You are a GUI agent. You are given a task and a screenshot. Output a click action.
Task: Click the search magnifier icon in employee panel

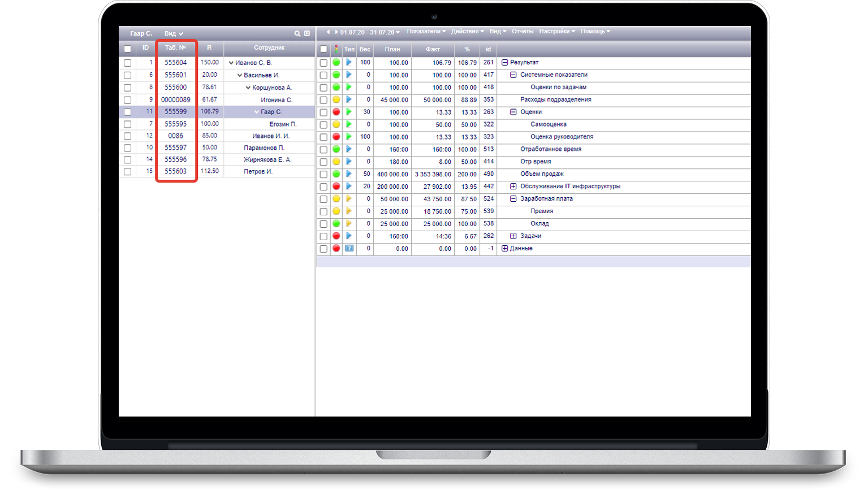(x=297, y=34)
